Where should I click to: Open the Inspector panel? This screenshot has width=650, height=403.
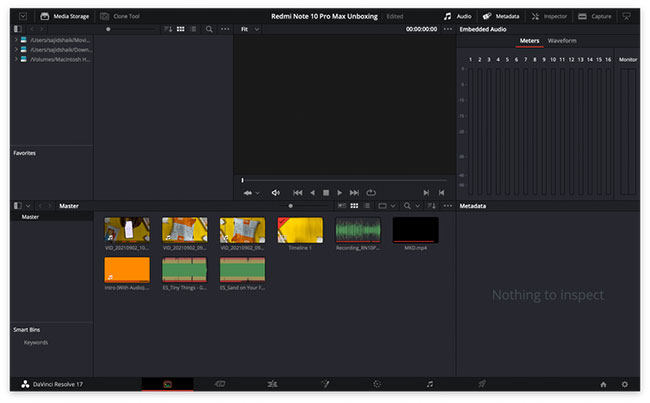point(549,16)
